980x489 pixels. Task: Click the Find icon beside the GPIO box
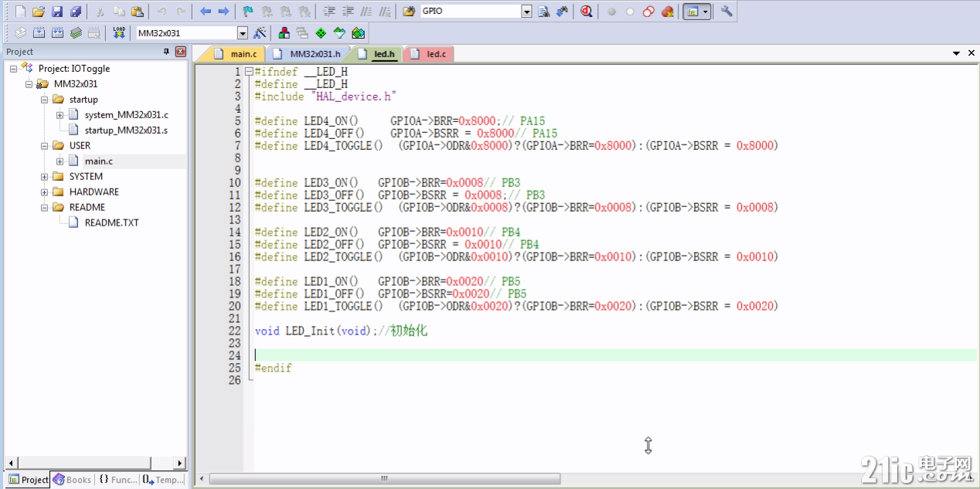click(x=543, y=12)
